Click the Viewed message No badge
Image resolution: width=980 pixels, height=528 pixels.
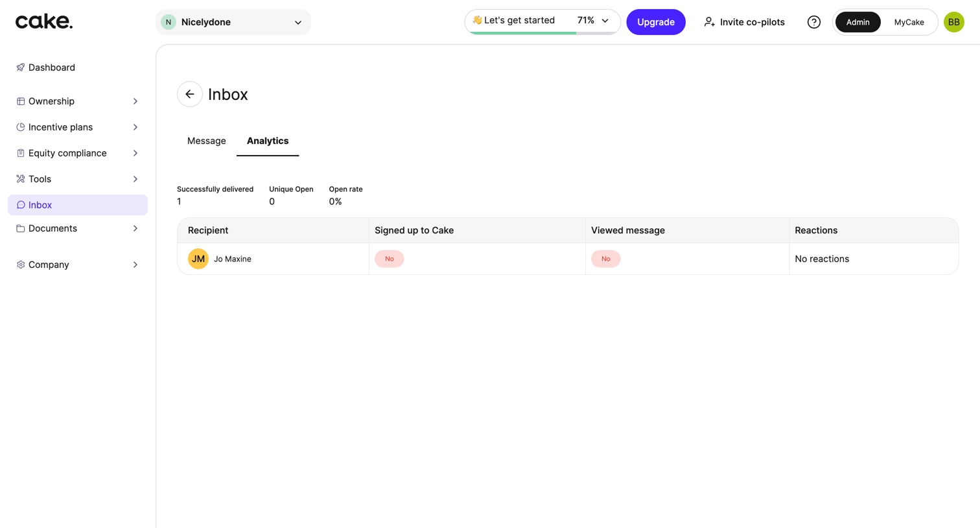coord(606,259)
